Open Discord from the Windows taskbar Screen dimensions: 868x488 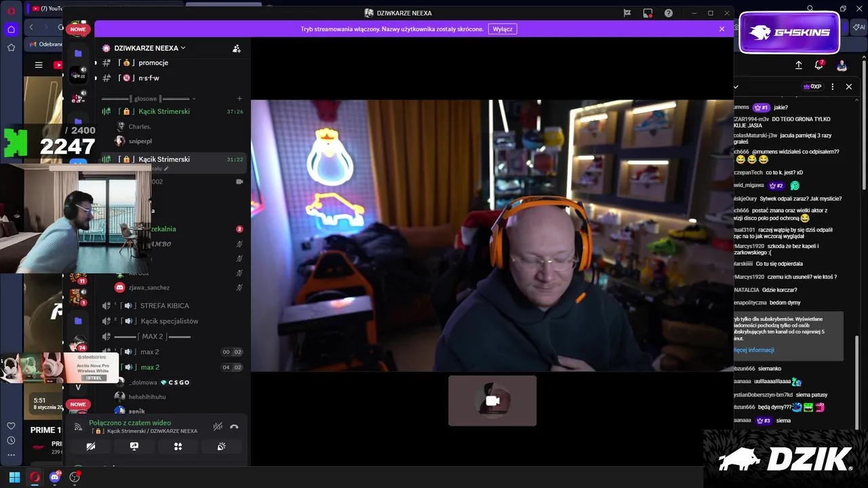pos(55,477)
